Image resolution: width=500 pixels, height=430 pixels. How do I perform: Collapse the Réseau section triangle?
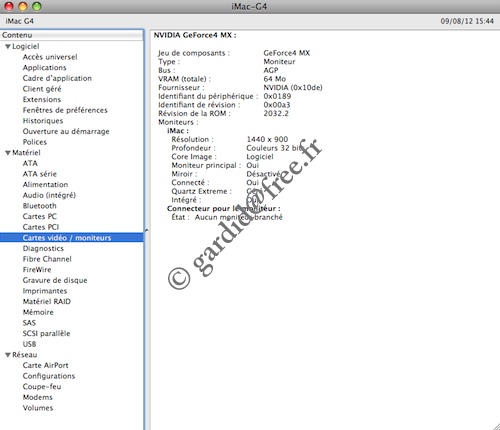click(8, 355)
